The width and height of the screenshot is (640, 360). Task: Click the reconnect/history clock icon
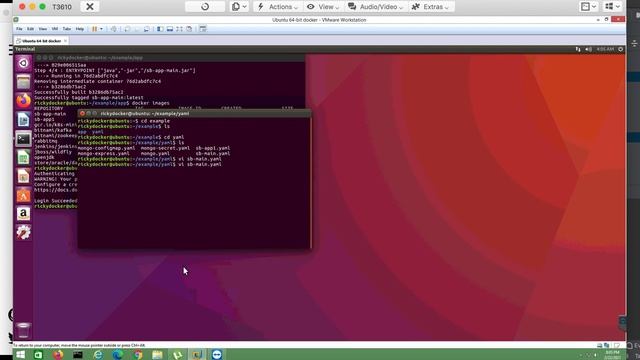click(205, 7)
